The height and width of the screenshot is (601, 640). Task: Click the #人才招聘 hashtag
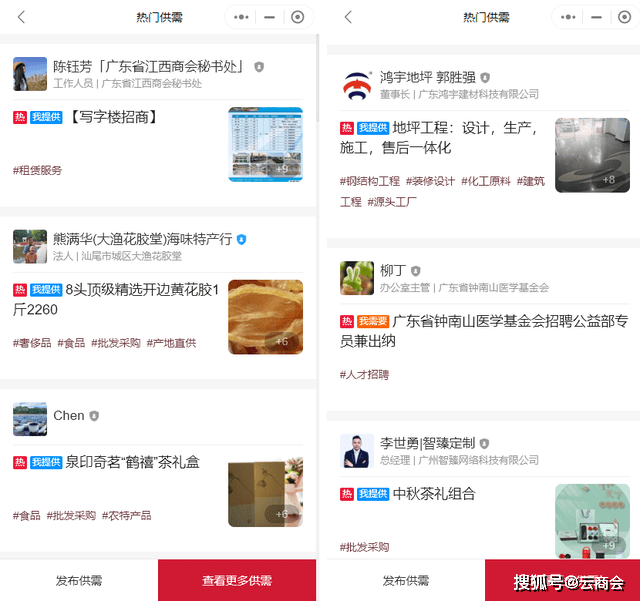click(x=364, y=375)
